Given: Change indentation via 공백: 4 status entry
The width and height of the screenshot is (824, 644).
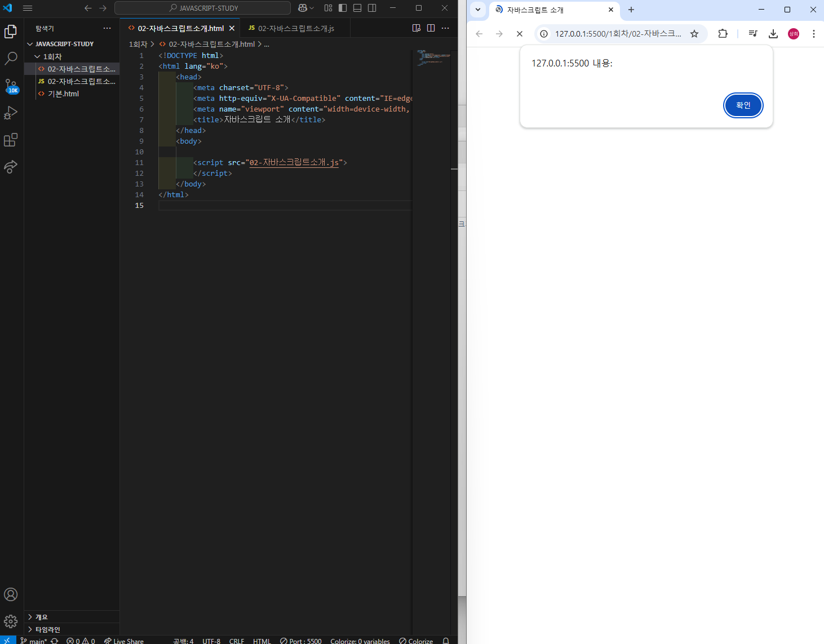Looking at the screenshot, I should tap(183, 641).
